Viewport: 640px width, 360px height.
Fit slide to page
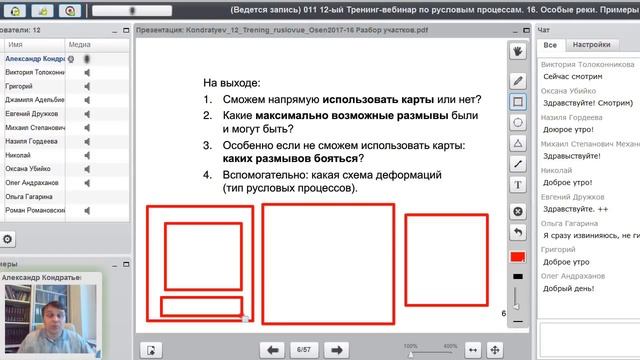click(x=495, y=350)
